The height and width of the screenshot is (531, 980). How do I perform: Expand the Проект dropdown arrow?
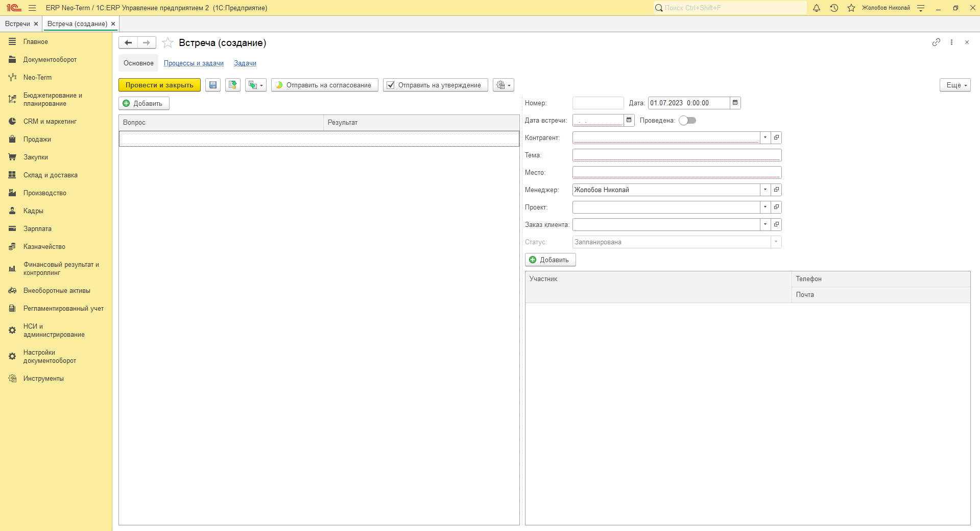pos(765,207)
